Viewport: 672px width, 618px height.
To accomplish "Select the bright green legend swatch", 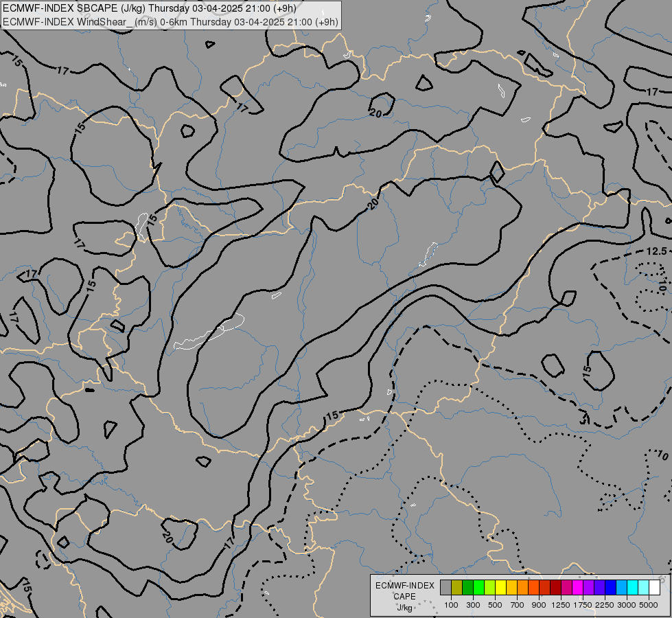I will pyautogui.click(x=478, y=588).
